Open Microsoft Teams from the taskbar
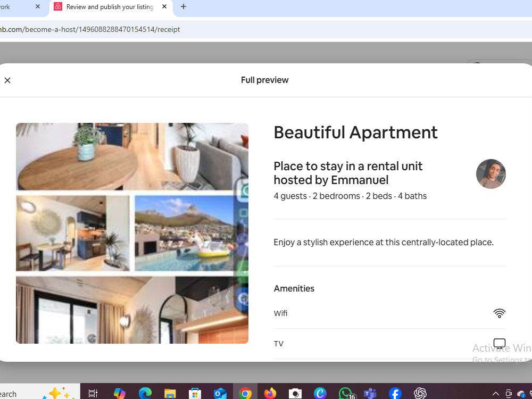Viewport: 532px width, 399px height. (x=370, y=393)
